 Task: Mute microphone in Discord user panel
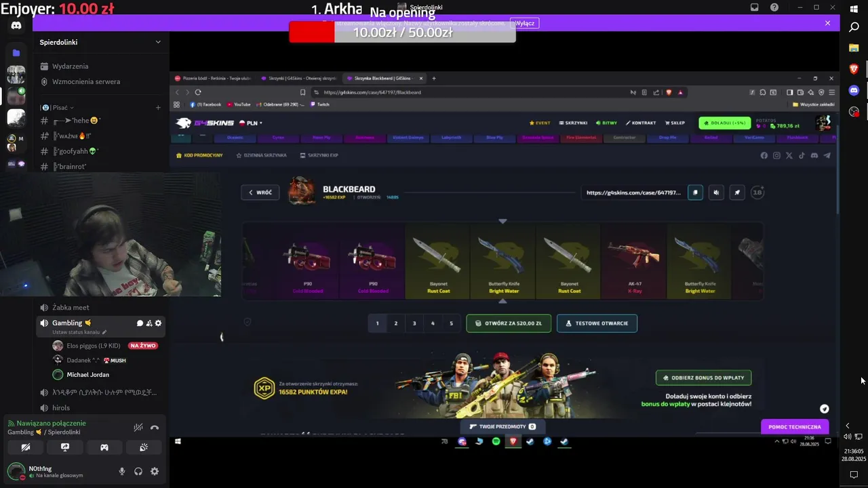[x=122, y=472]
